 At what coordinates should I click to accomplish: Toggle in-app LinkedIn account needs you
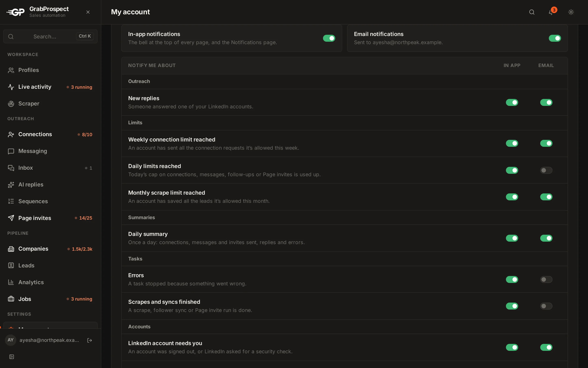click(512, 347)
